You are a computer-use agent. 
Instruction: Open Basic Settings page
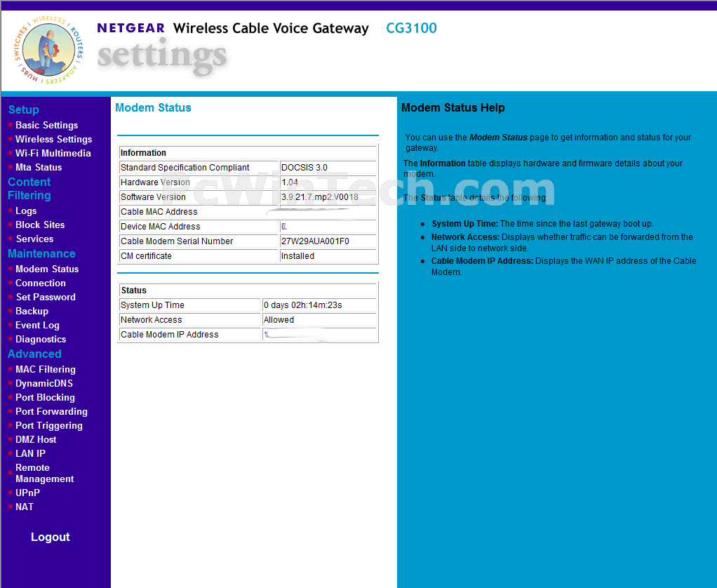pyautogui.click(x=46, y=126)
